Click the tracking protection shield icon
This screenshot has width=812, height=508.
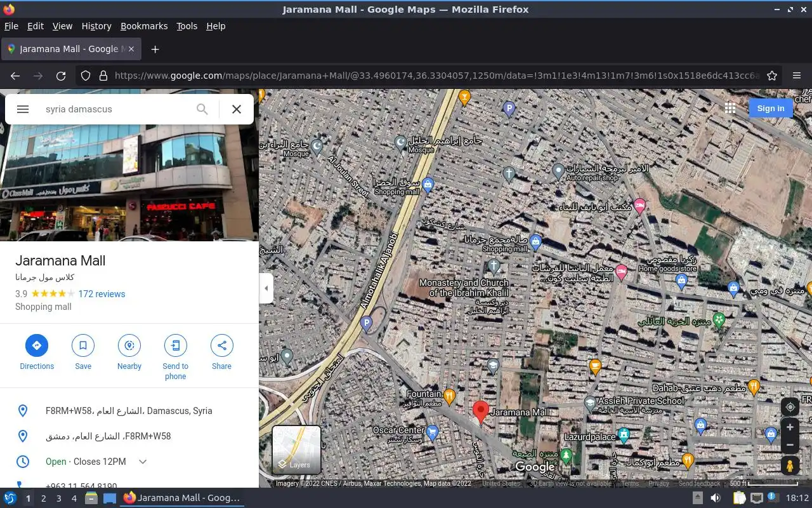[86, 76]
